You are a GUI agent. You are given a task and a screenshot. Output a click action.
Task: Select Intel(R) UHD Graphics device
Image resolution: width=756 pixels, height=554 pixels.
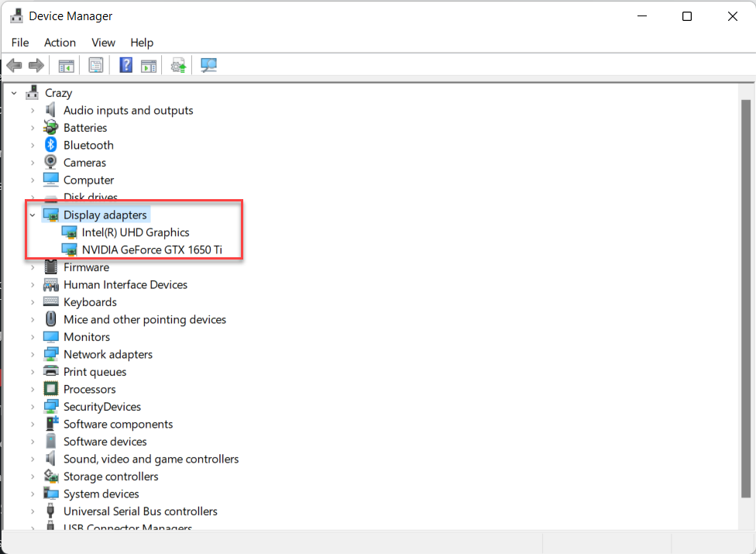pyautogui.click(x=136, y=232)
